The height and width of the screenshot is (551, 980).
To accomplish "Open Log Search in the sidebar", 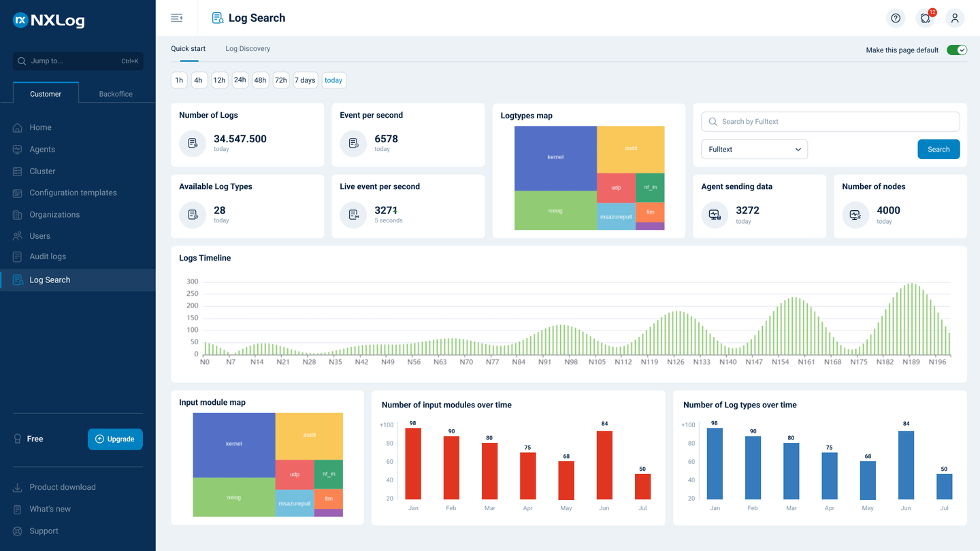I will click(x=78, y=280).
